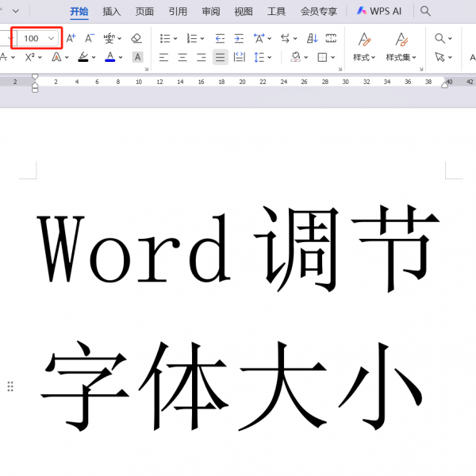Viewport: 476px width, 476px height.
Task: Click the WPS AI button
Action: [379, 11]
